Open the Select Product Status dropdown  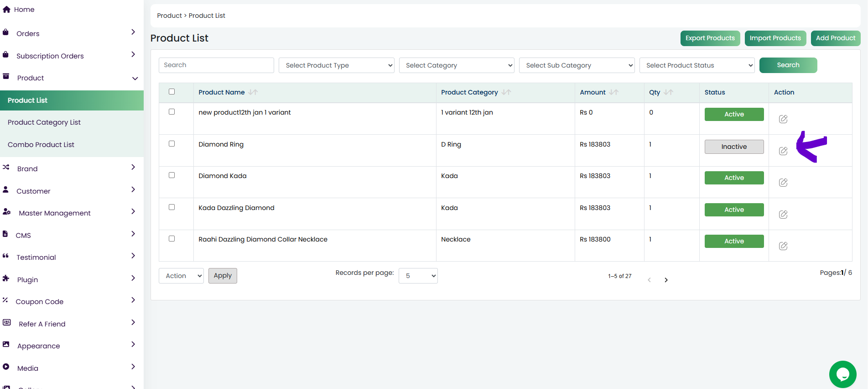tap(697, 65)
